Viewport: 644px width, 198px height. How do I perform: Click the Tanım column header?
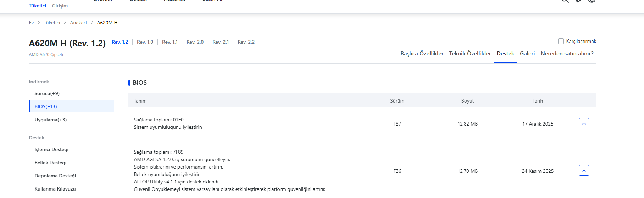(140, 101)
